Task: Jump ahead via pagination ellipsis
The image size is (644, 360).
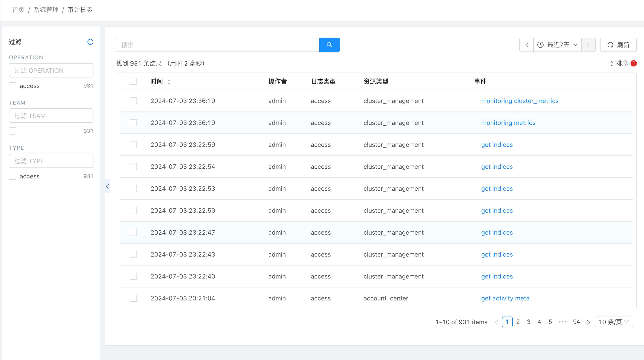Action: pyautogui.click(x=562, y=322)
